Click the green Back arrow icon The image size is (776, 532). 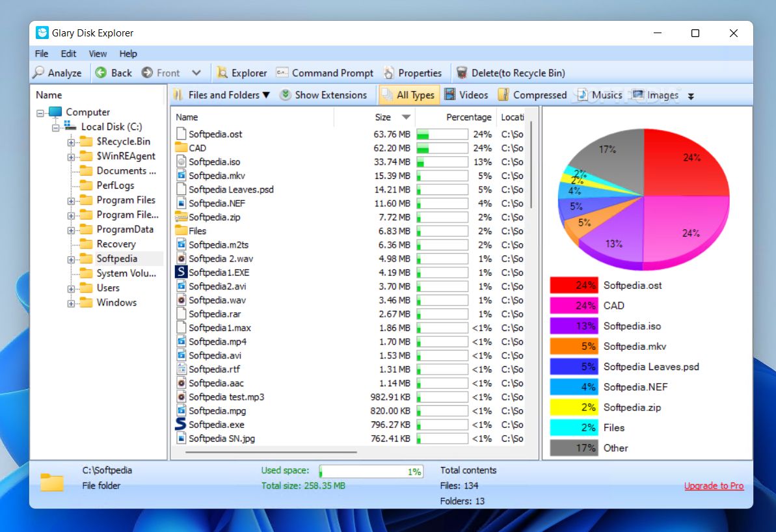tap(101, 73)
